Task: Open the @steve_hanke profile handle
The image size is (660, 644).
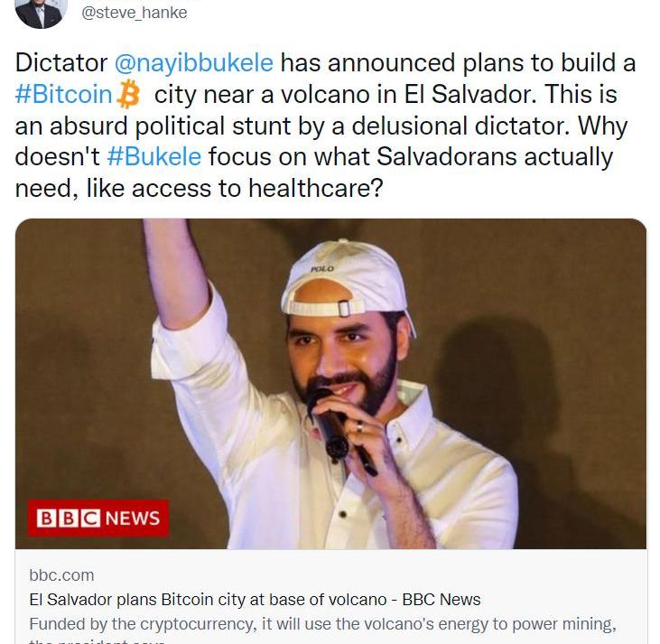Action: pos(135,13)
